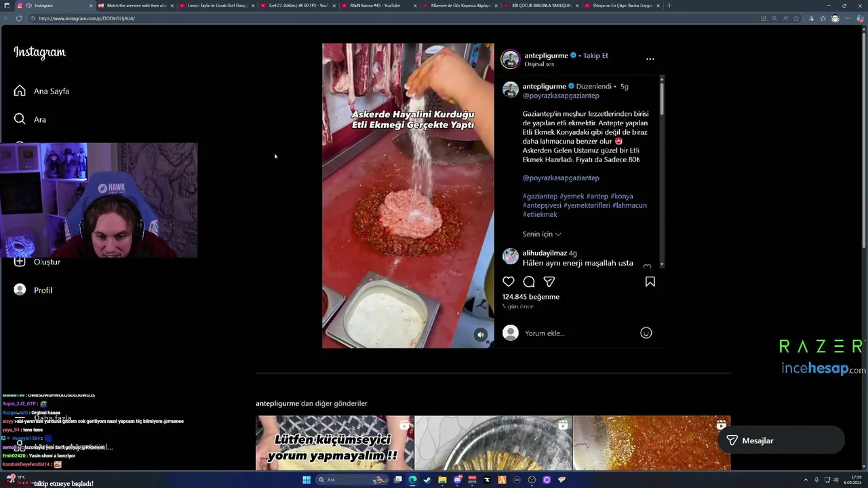The height and width of the screenshot is (488, 868).
Task: Open comments with the speech bubble icon
Action: coord(529,281)
